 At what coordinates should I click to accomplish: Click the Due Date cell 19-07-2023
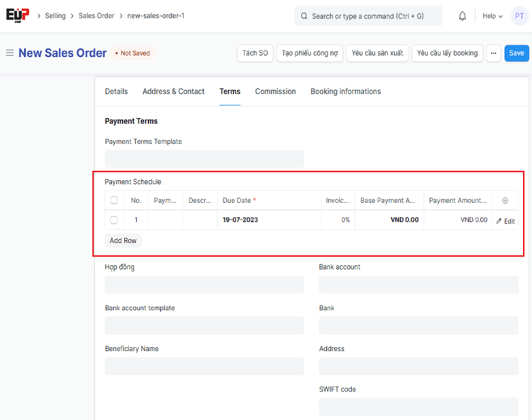pos(241,220)
